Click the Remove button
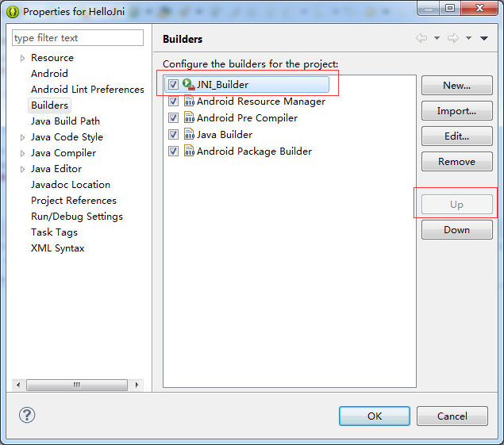Viewport: 504px width, 445px height. tap(456, 162)
